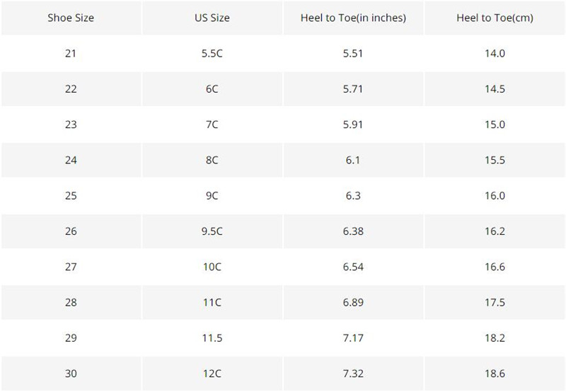Viewport: 566px width, 392px height.
Task: Click the 8C US size cell
Action: [x=212, y=160]
